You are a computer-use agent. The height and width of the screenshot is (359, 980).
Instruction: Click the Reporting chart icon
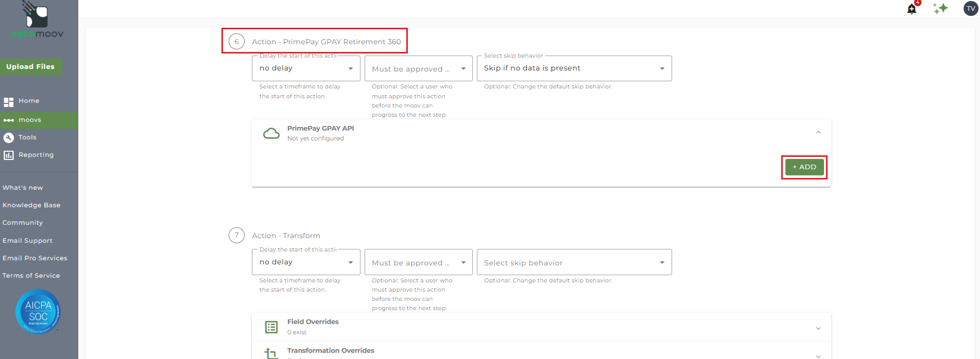[x=9, y=155]
